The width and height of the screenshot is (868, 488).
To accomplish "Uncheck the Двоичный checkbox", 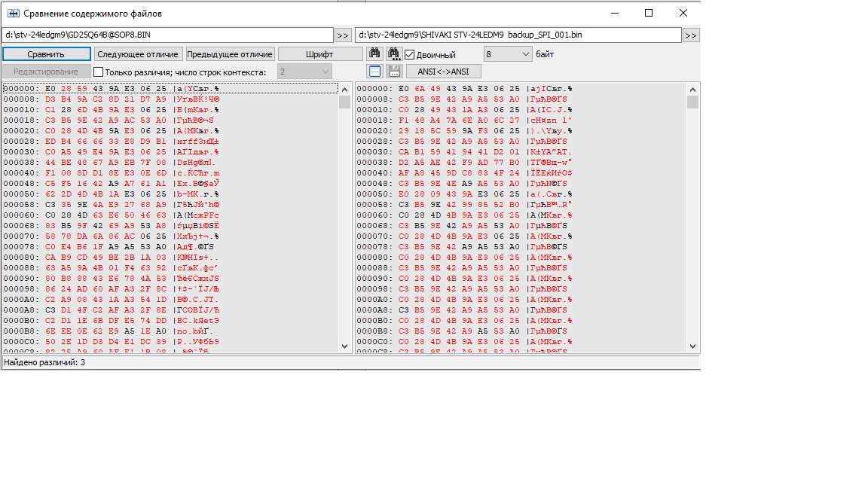I will [410, 54].
